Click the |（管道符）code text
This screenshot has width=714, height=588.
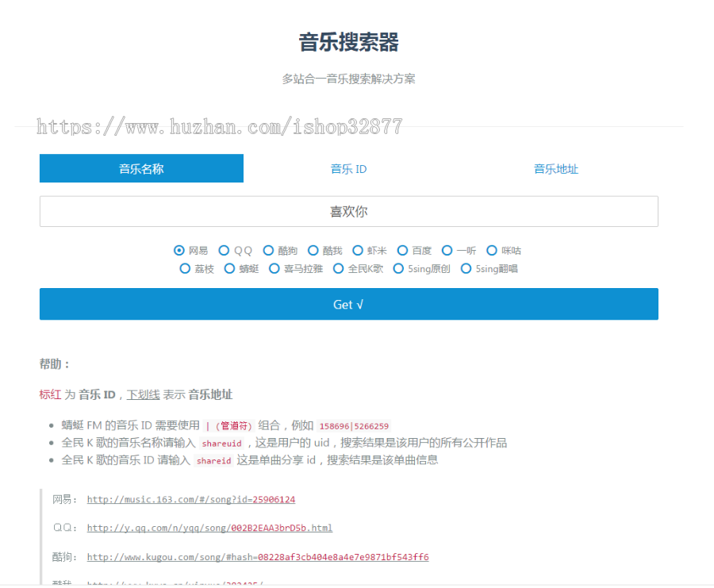229,426
